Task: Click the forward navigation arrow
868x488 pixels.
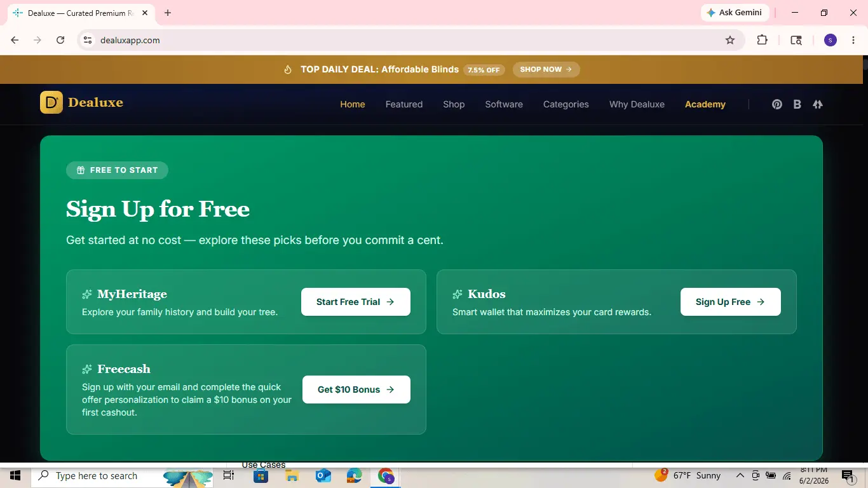Action: [37, 40]
